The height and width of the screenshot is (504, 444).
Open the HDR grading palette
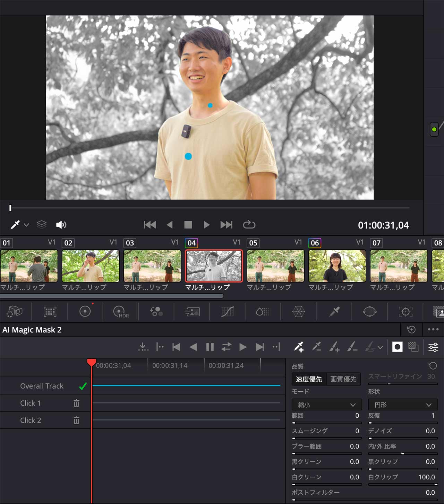pyautogui.click(x=120, y=311)
